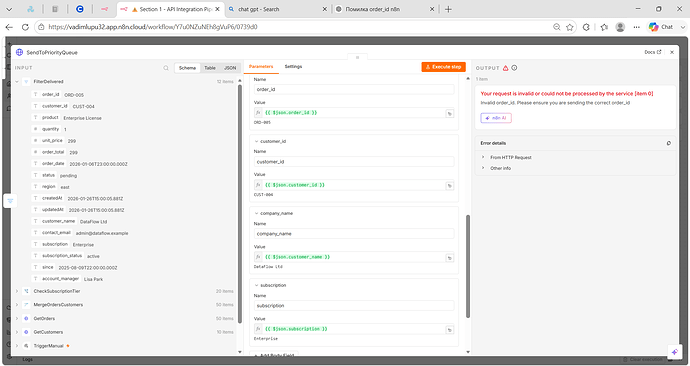Expand CheckSubscriptionTier input node

pyautogui.click(x=17, y=291)
